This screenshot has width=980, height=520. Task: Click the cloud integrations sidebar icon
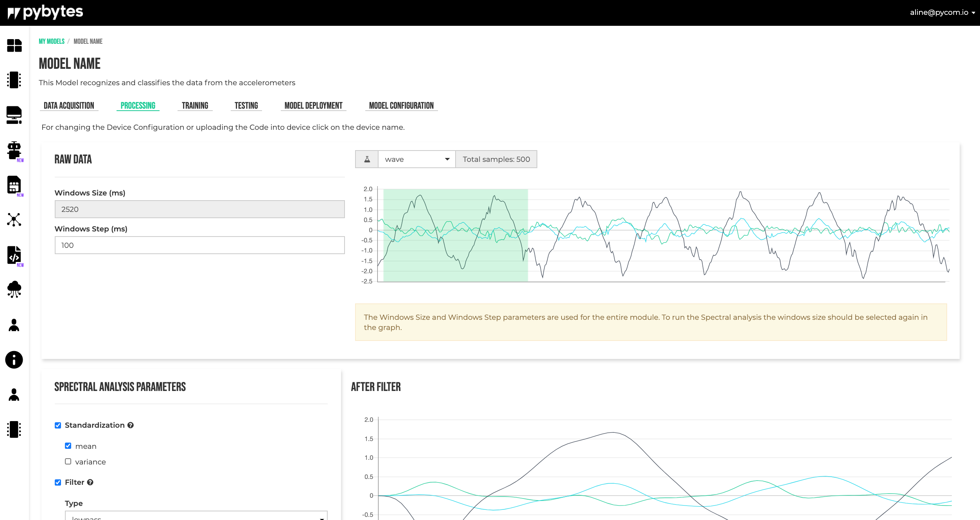tap(14, 289)
